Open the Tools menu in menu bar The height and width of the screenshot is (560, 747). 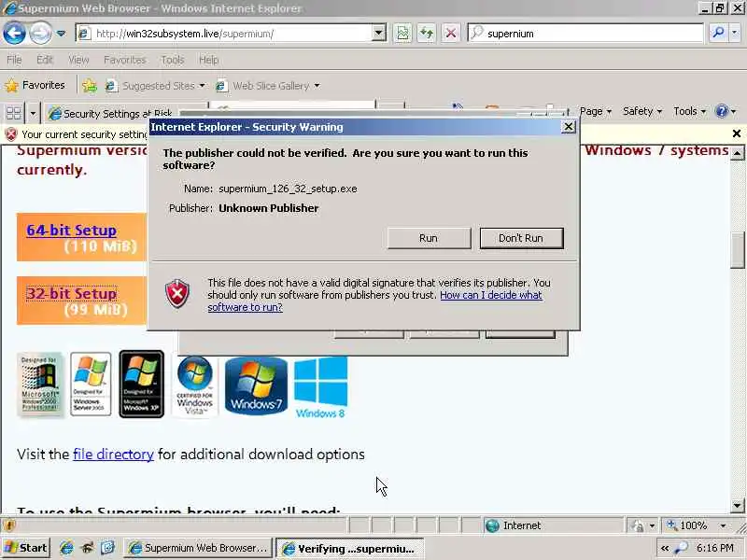point(173,60)
